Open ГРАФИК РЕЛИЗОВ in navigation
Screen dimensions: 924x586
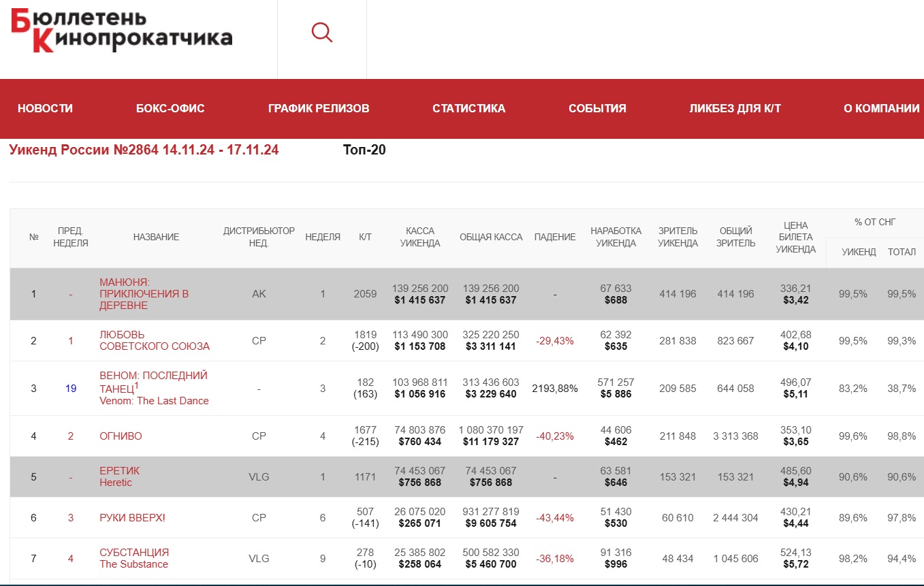319,108
